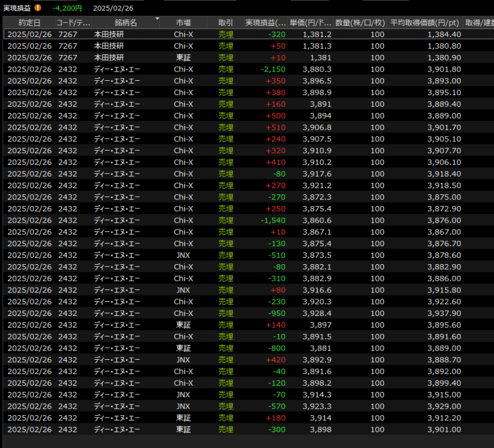The image size is (494, 448).
Task: Click the +410 realized profit cell
Action: [275, 162]
